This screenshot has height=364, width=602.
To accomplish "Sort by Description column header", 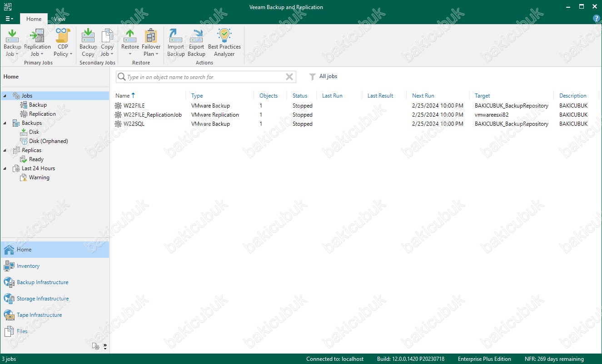I will tap(573, 96).
